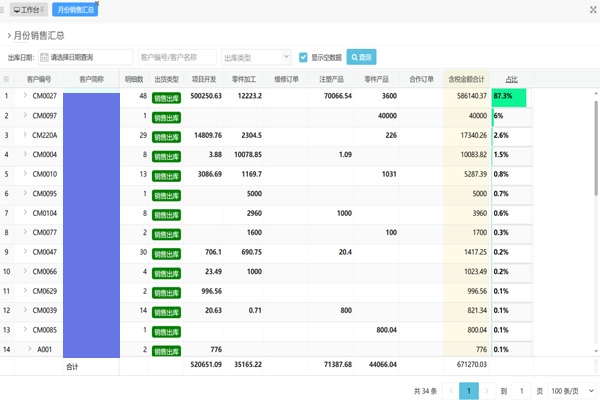600x400 pixels.
Task: Click the 出货类型 column header
Action: (x=166, y=79)
